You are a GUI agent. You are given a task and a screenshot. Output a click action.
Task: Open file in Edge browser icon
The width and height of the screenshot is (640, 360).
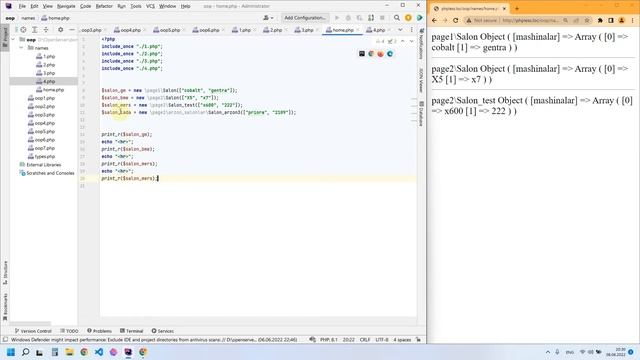(x=390, y=54)
